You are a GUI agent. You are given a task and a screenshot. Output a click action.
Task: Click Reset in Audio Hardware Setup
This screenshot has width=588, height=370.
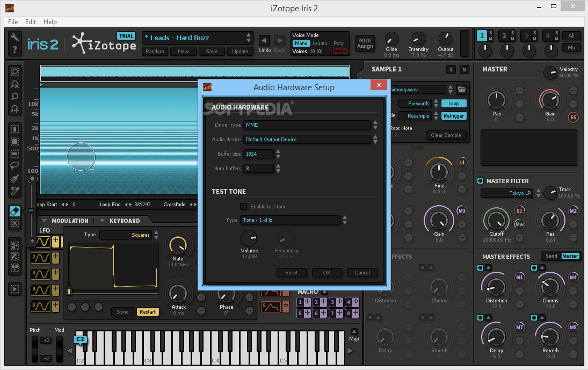click(x=292, y=273)
